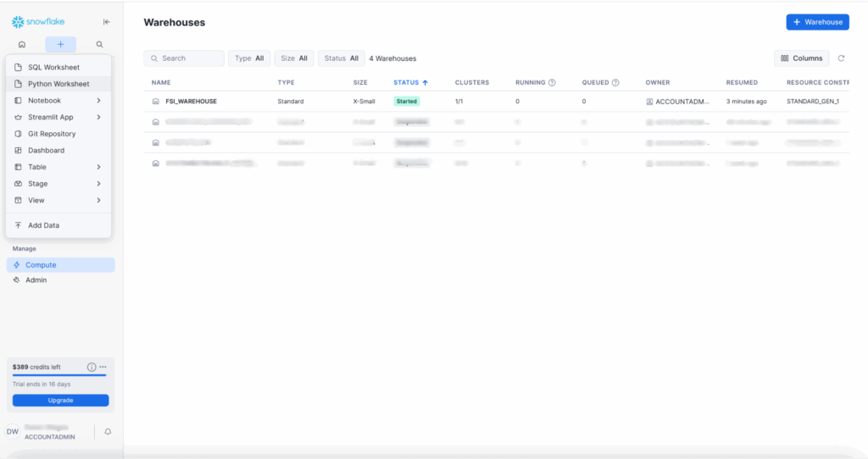Viewport: 868px width, 459px height.
Task: Open notifications bell icon
Action: [x=108, y=432]
